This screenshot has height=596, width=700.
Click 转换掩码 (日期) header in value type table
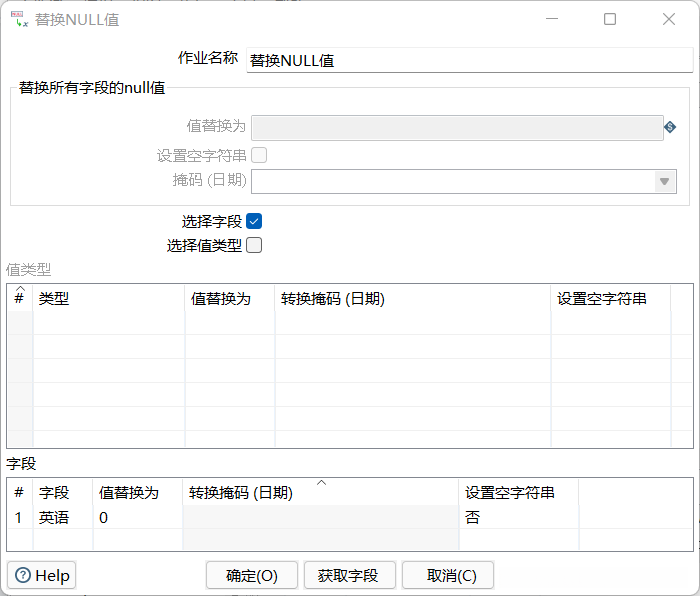point(413,298)
